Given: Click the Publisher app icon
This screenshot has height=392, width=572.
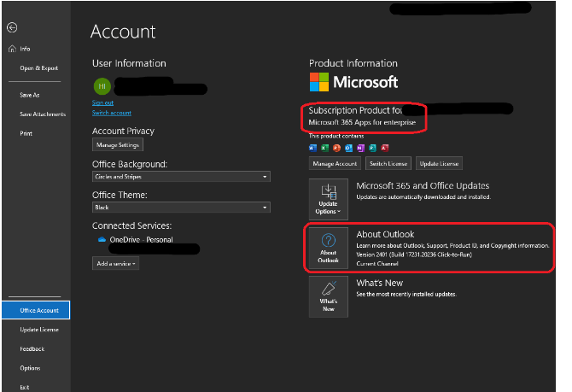Looking at the screenshot, I should (372, 148).
